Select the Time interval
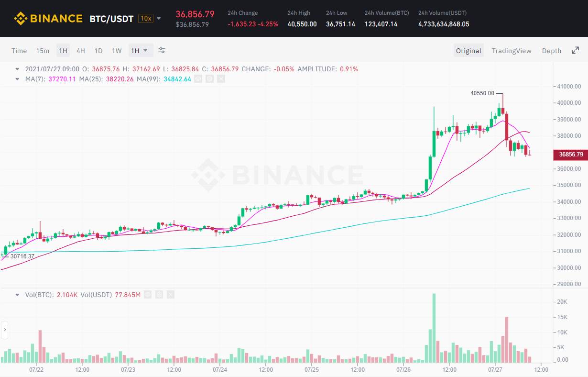588x377 pixels. tap(19, 51)
